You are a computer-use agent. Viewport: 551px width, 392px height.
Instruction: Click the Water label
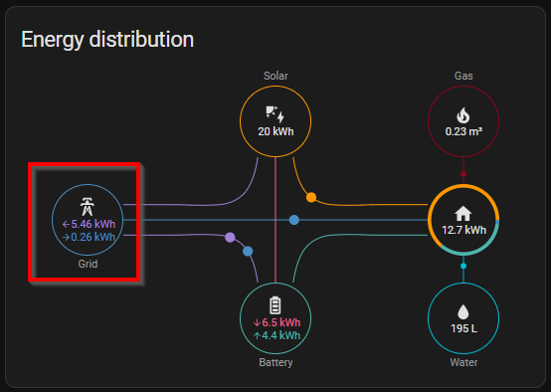click(x=463, y=362)
